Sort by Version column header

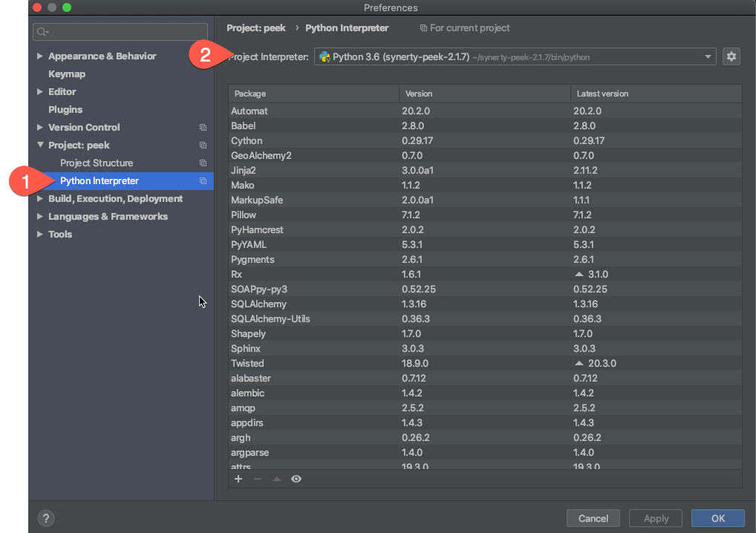[x=484, y=94]
